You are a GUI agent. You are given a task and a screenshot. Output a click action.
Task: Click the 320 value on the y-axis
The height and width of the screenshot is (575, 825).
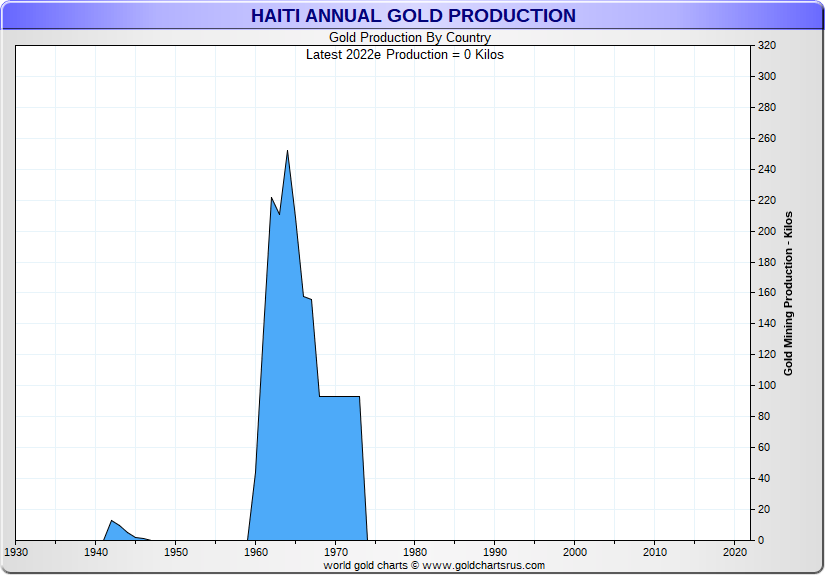pyautogui.click(x=767, y=46)
